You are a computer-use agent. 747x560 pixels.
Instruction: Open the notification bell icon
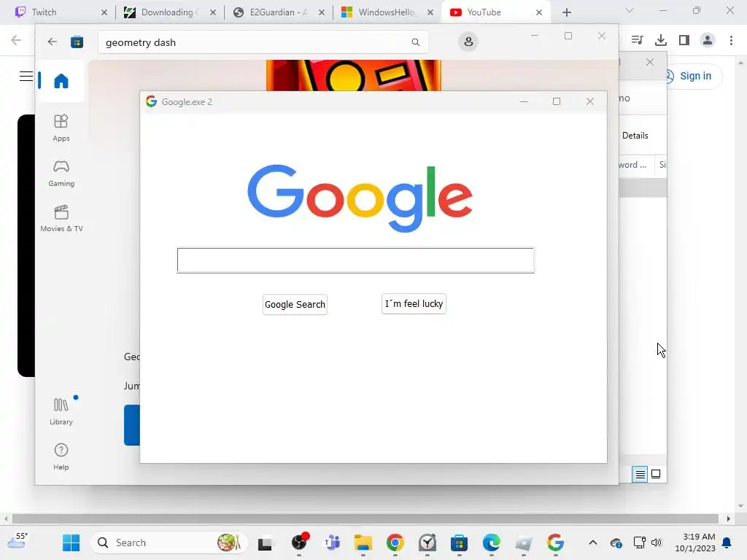click(727, 542)
